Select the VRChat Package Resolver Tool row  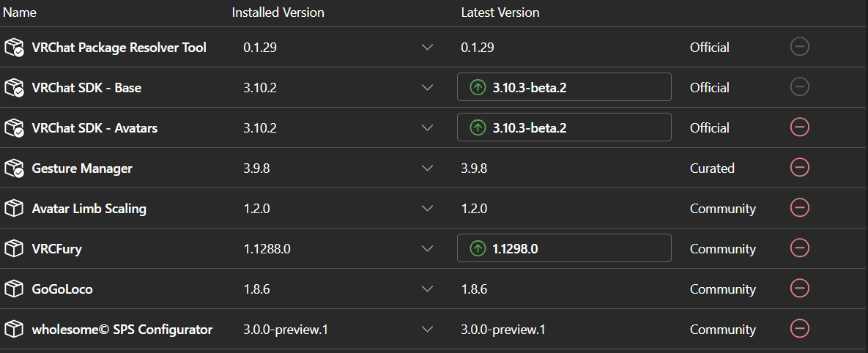(119, 48)
